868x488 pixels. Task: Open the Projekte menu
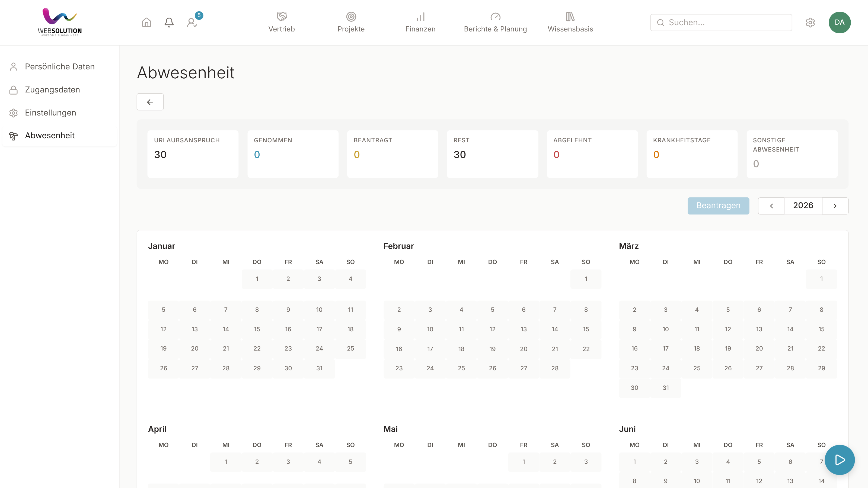click(351, 22)
